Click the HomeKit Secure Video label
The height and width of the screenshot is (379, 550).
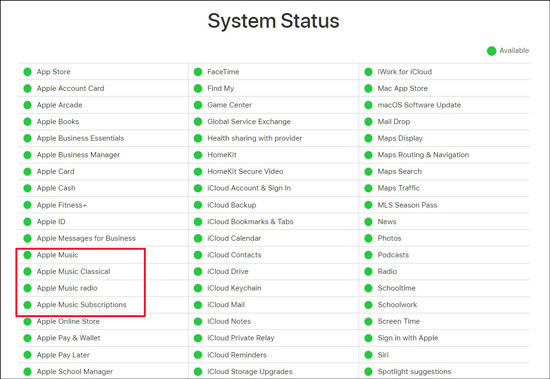point(245,172)
